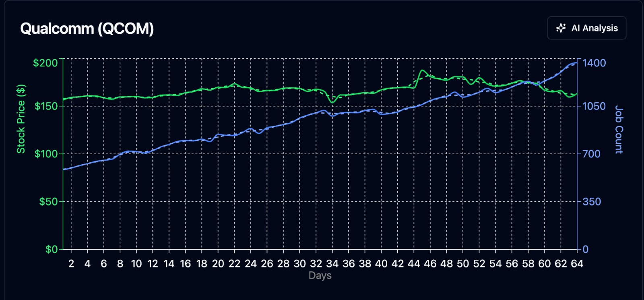The height and width of the screenshot is (300, 644).
Task: Click the Days x-axis title
Action: click(x=320, y=276)
